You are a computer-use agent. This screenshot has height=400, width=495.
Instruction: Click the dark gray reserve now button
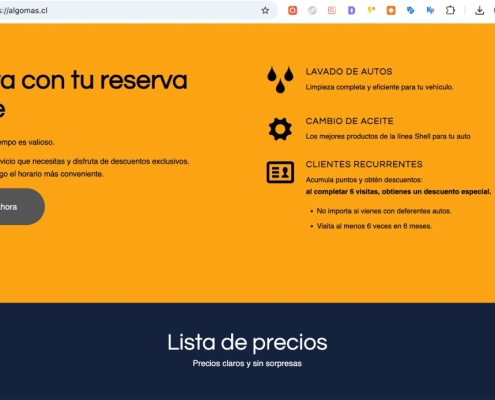point(22,207)
